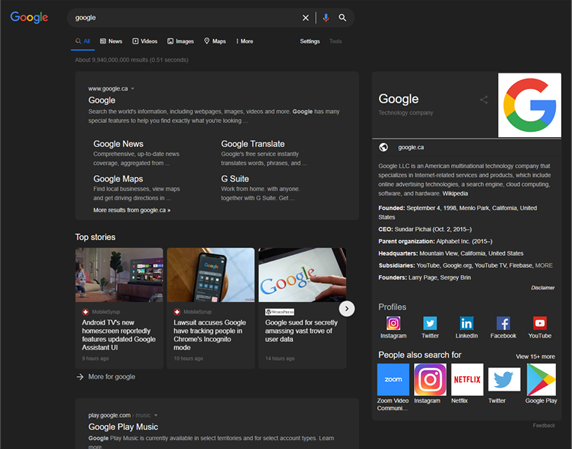
Task: Open the Disclaimer link
Action: pos(543,288)
